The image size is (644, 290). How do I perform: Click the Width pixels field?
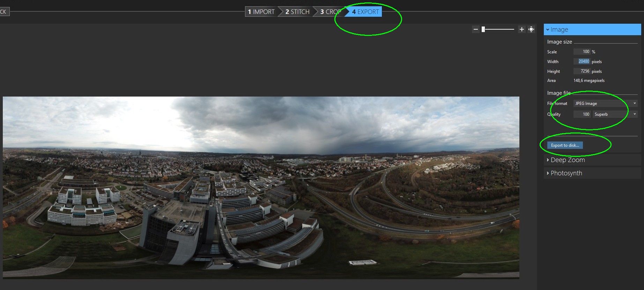[x=582, y=61]
